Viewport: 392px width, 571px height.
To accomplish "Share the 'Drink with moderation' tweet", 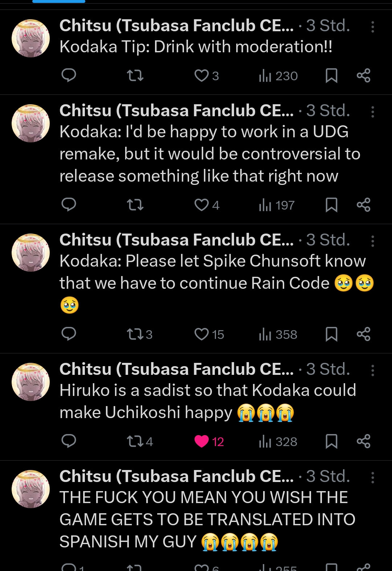I will tap(363, 76).
